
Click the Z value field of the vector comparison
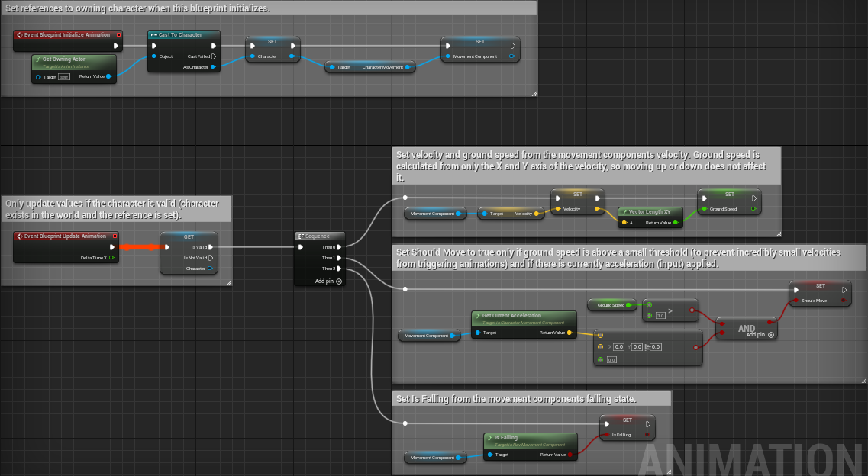[656, 346]
